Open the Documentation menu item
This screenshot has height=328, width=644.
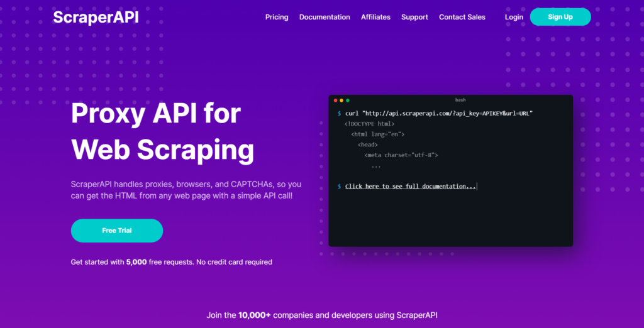pos(325,17)
